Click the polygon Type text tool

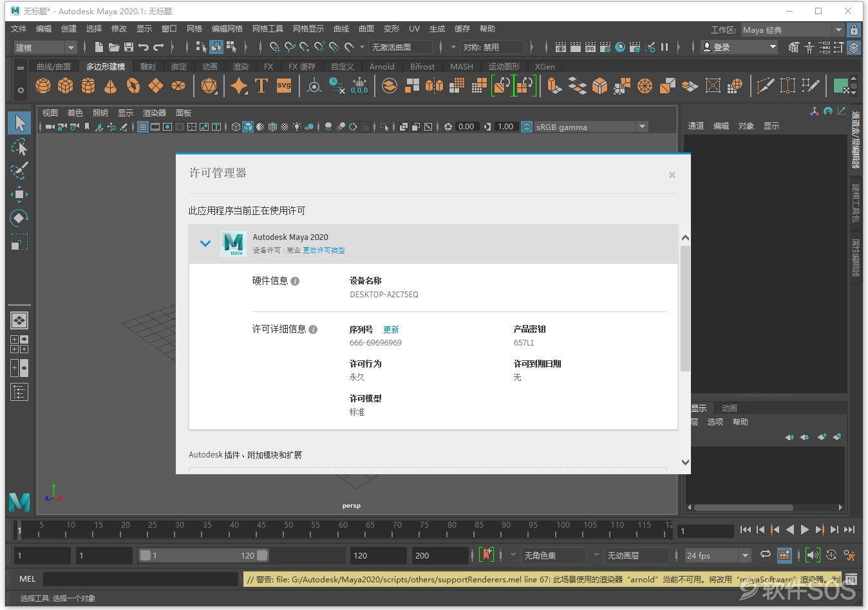[x=261, y=86]
